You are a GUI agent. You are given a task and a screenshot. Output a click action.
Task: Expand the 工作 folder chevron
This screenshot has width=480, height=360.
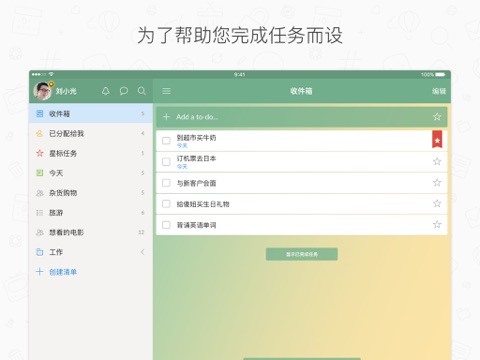[142, 252]
